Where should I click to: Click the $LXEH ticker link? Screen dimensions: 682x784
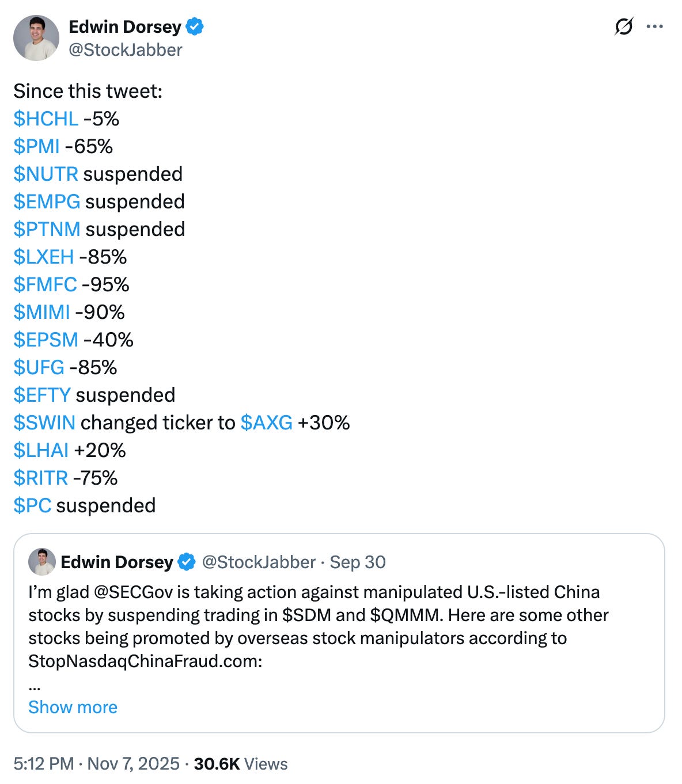[x=44, y=257]
